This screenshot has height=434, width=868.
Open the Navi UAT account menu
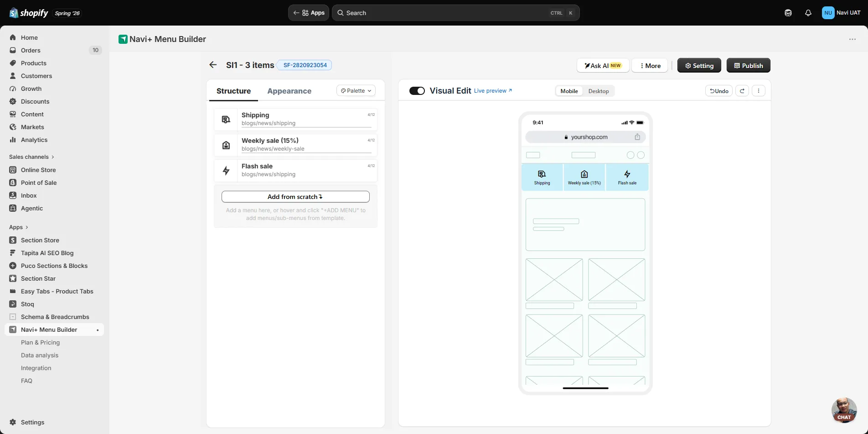click(841, 13)
